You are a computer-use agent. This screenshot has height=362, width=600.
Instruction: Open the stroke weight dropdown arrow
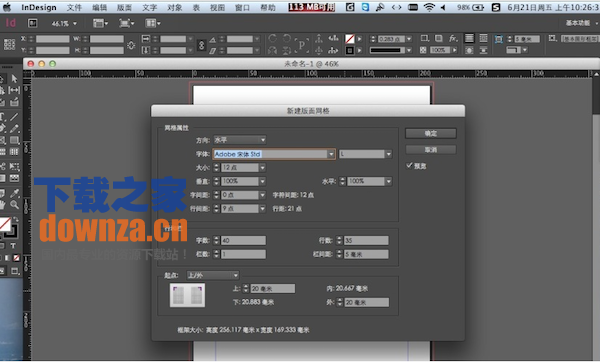coord(409,39)
